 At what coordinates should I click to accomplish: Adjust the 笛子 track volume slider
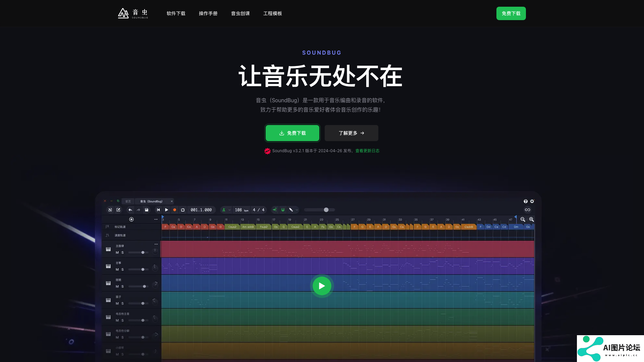tap(139, 303)
